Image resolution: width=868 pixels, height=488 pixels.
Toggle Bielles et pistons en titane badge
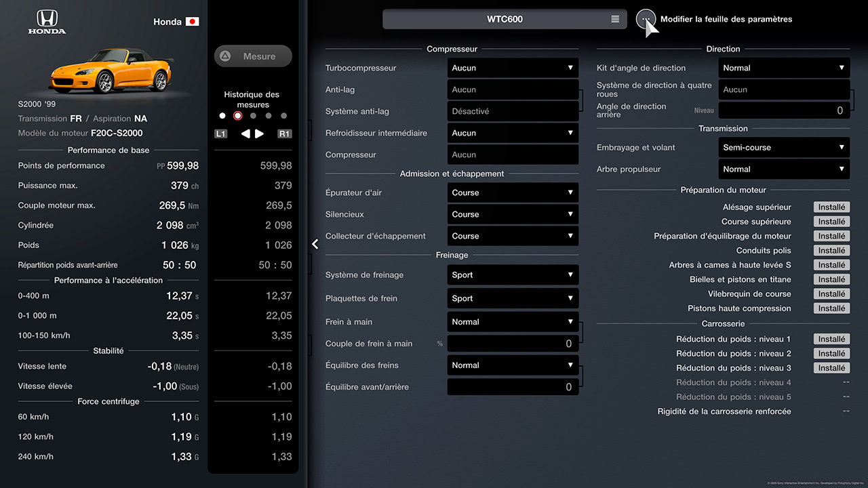coord(831,279)
